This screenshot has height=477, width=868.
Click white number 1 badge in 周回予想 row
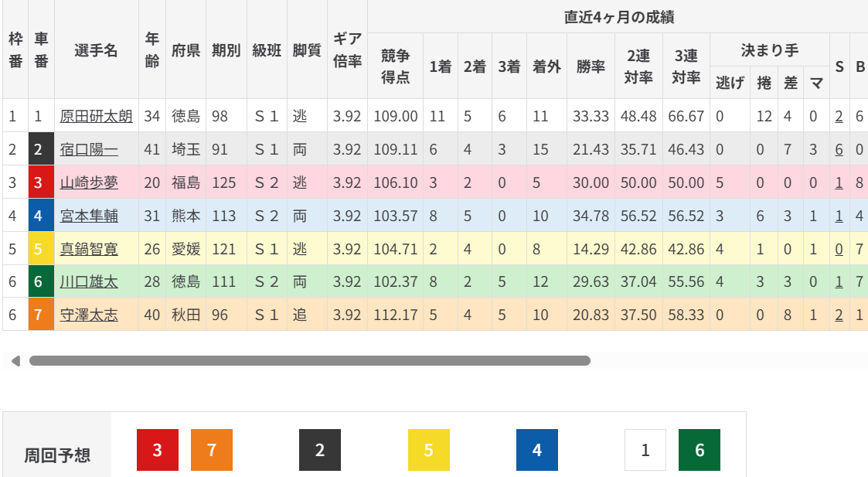click(645, 450)
